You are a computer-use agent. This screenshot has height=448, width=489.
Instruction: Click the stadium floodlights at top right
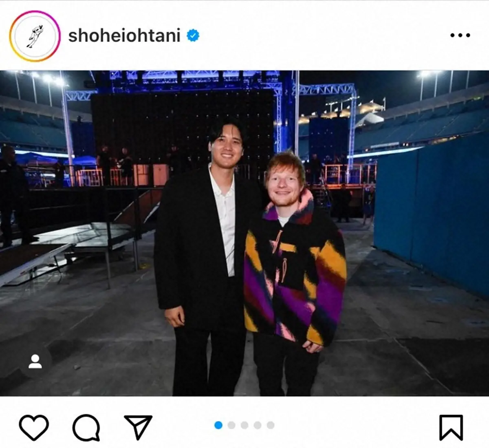point(428,75)
